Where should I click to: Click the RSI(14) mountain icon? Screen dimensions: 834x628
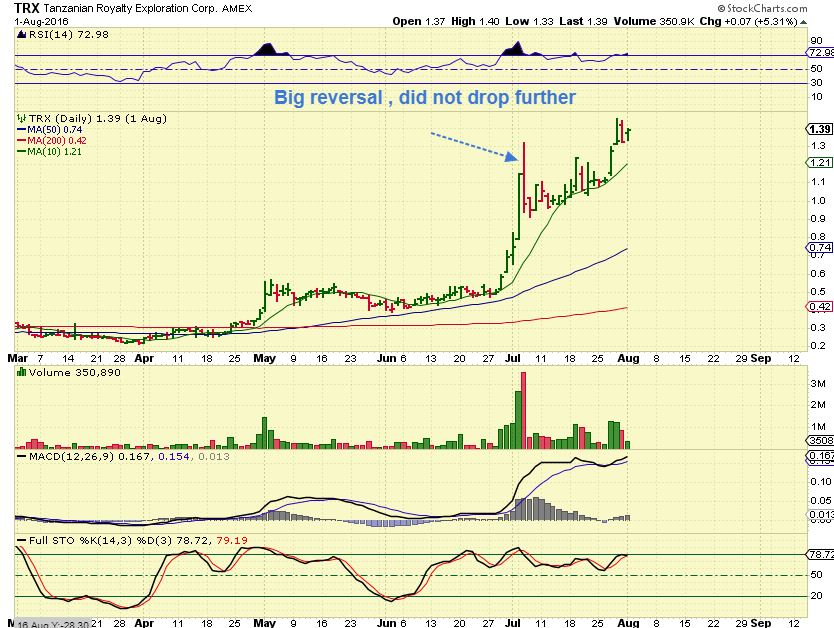(x=21, y=35)
